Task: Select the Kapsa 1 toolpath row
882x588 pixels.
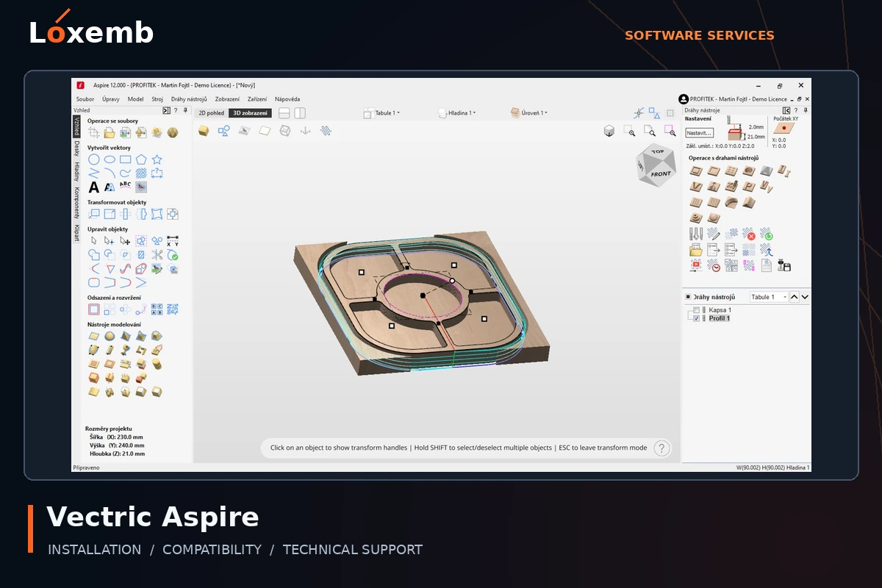Action: (720, 310)
